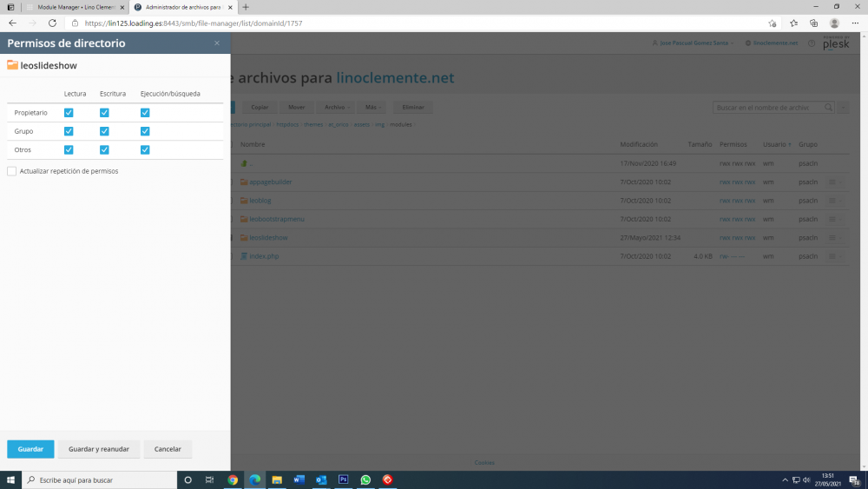Open row menu for index.php
The width and height of the screenshot is (868, 489).
pos(835,256)
